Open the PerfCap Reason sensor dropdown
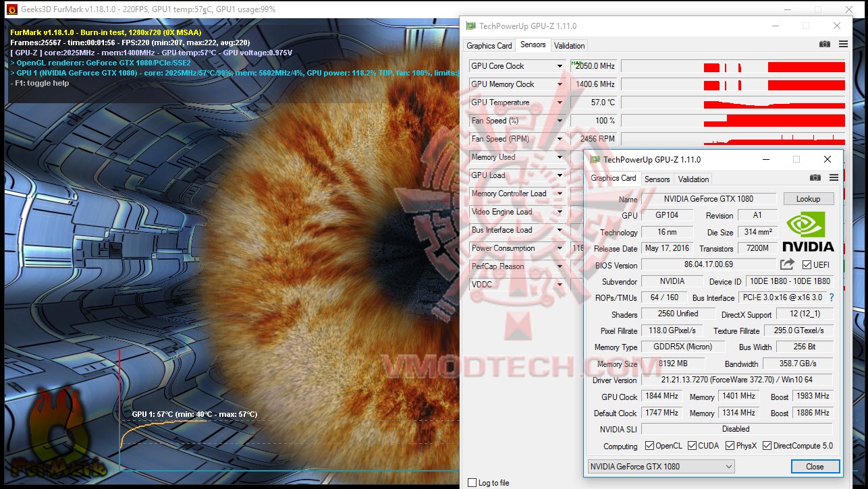 pyautogui.click(x=560, y=266)
